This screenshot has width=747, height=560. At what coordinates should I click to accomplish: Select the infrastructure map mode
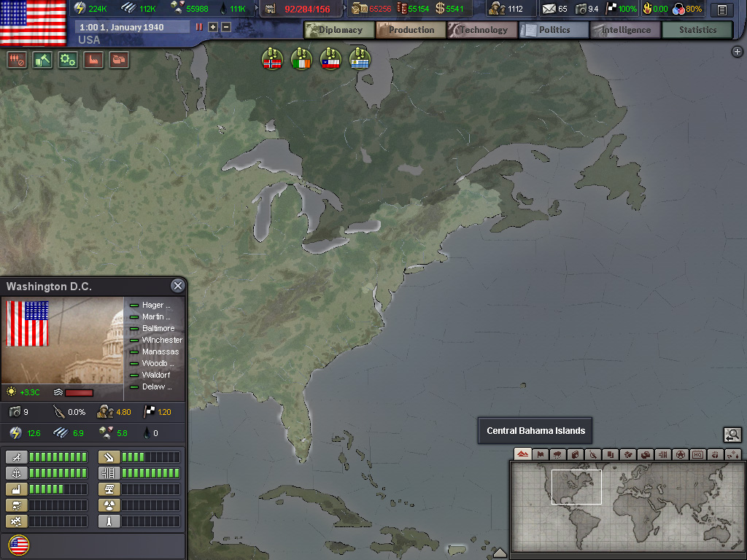point(662,454)
